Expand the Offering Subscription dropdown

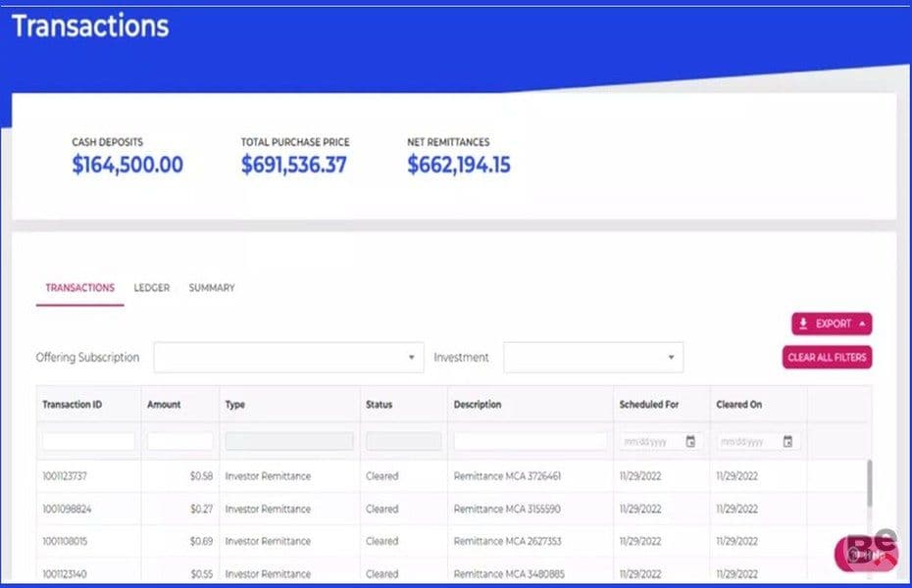point(288,358)
